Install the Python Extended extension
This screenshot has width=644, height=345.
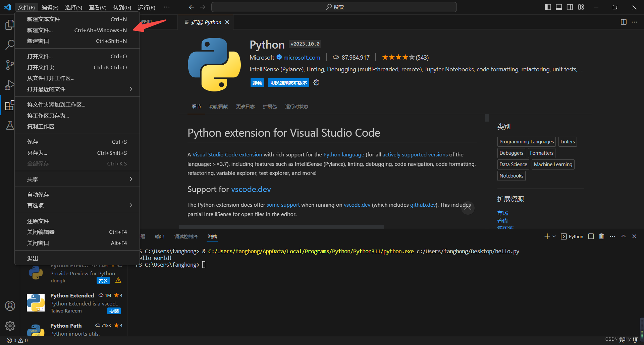click(x=114, y=311)
